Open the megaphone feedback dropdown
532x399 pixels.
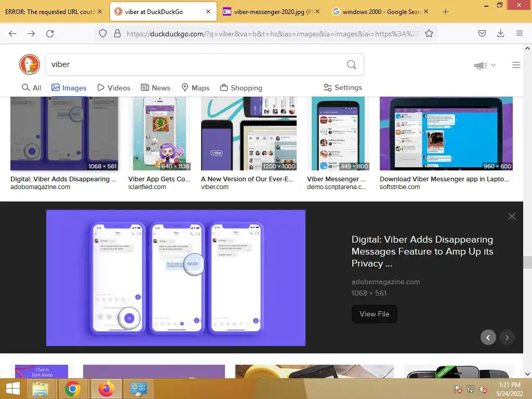485,65
